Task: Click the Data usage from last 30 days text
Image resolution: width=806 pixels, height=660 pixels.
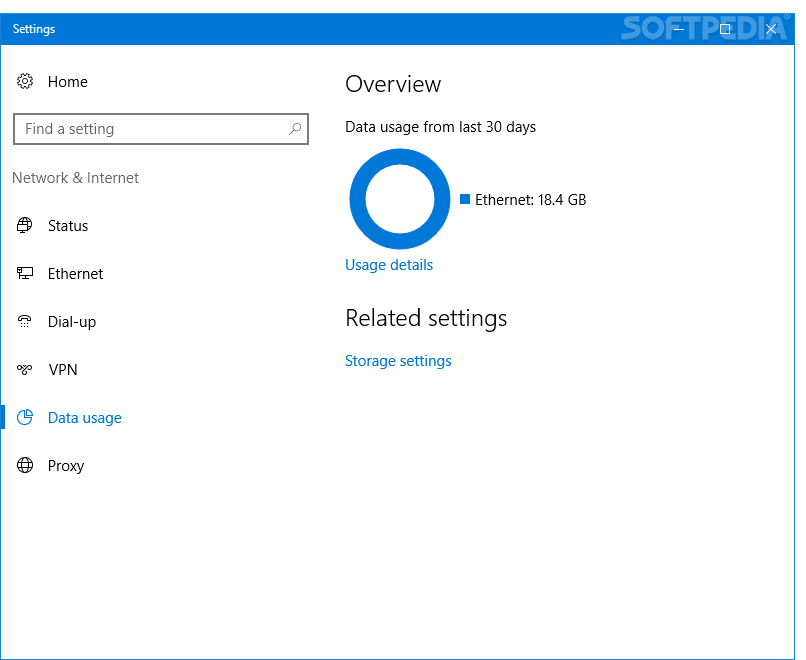Action: (x=441, y=127)
